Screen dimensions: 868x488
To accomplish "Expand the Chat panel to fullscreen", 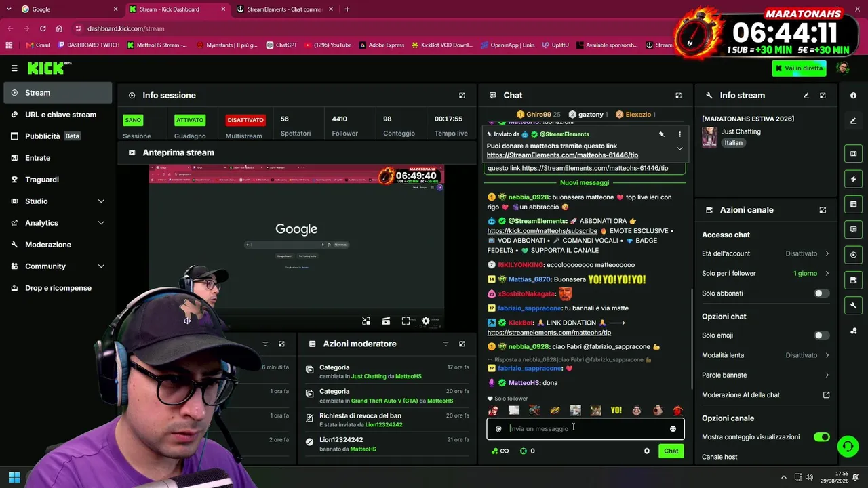I will [x=678, y=96].
